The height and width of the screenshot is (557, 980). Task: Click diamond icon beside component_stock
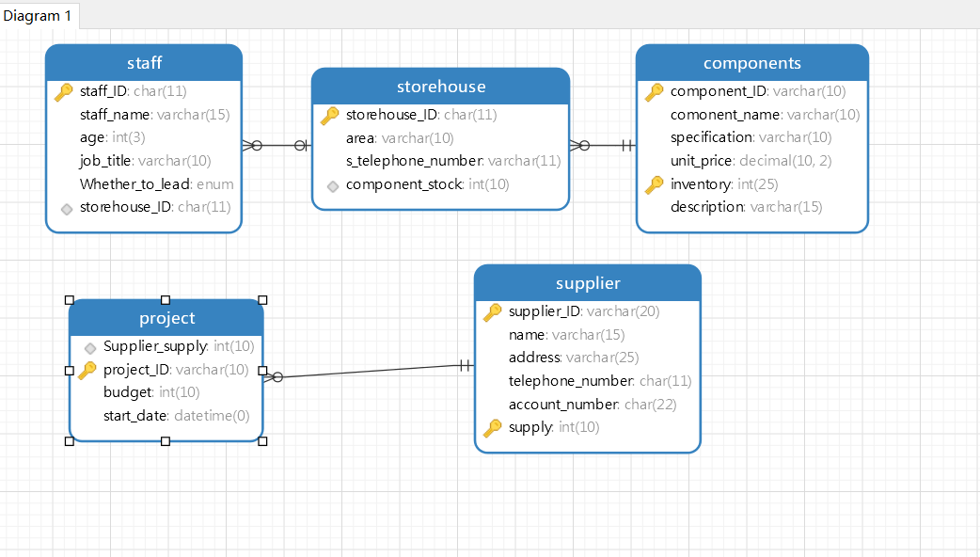pyautogui.click(x=333, y=186)
